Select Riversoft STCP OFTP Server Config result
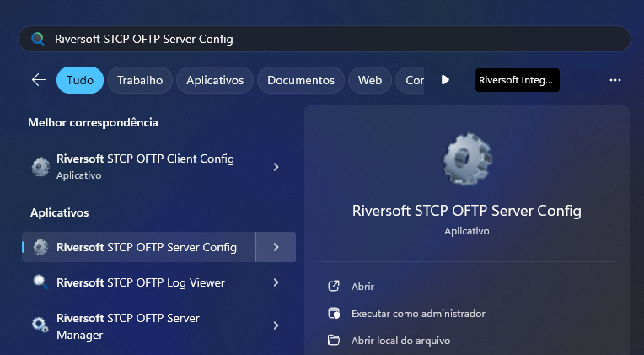 tap(139, 247)
